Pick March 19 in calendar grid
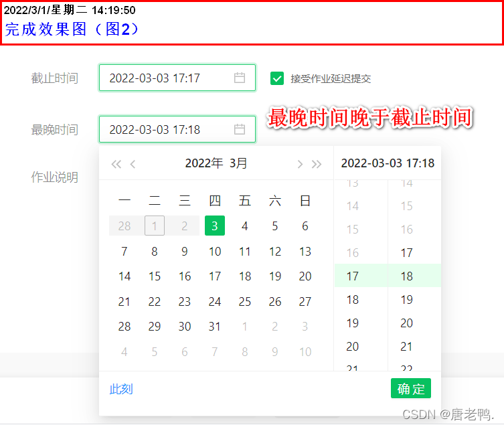The image size is (504, 427). [x=275, y=276]
